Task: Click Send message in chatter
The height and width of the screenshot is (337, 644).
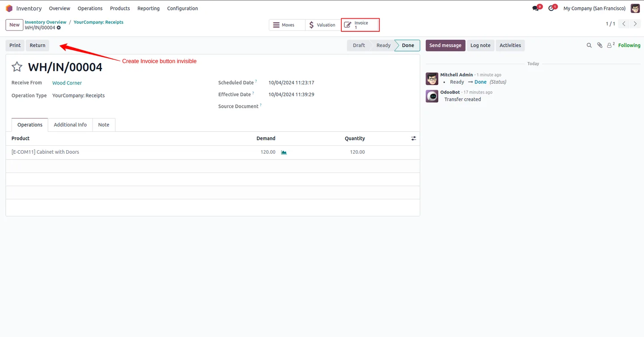Action: pos(445,46)
